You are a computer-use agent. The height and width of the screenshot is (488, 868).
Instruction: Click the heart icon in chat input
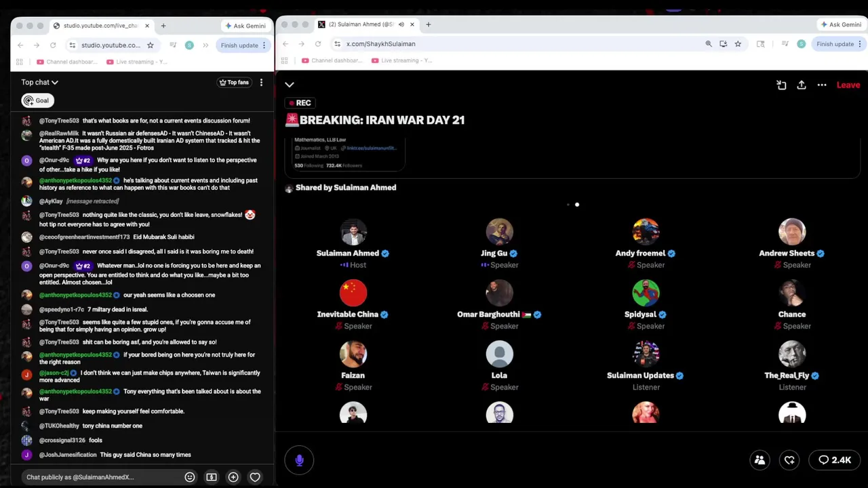click(x=255, y=477)
